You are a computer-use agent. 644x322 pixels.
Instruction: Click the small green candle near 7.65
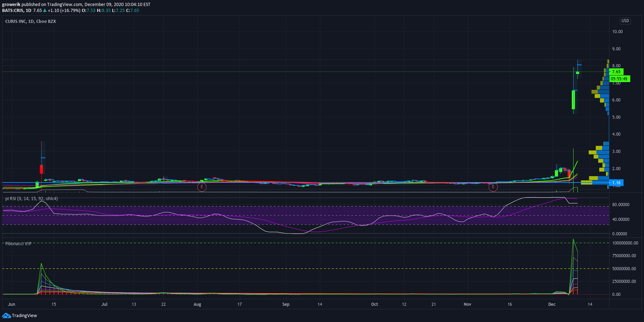click(577, 73)
